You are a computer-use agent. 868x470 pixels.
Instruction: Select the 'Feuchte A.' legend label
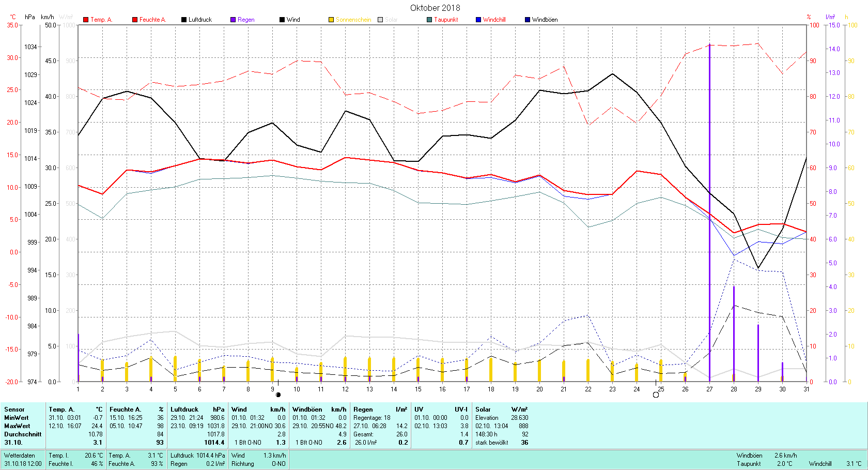click(152, 20)
